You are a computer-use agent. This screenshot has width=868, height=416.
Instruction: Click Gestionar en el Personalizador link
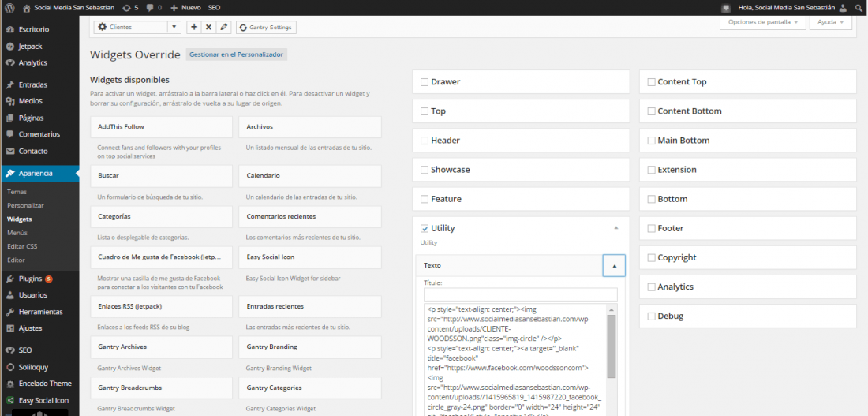point(237,54)
